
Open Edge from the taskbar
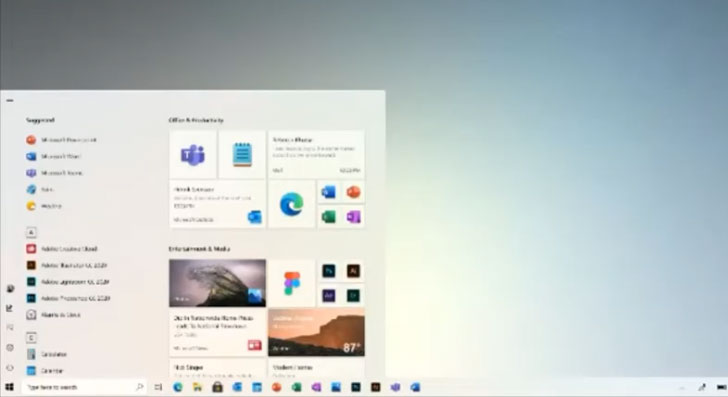coord(178,387)
